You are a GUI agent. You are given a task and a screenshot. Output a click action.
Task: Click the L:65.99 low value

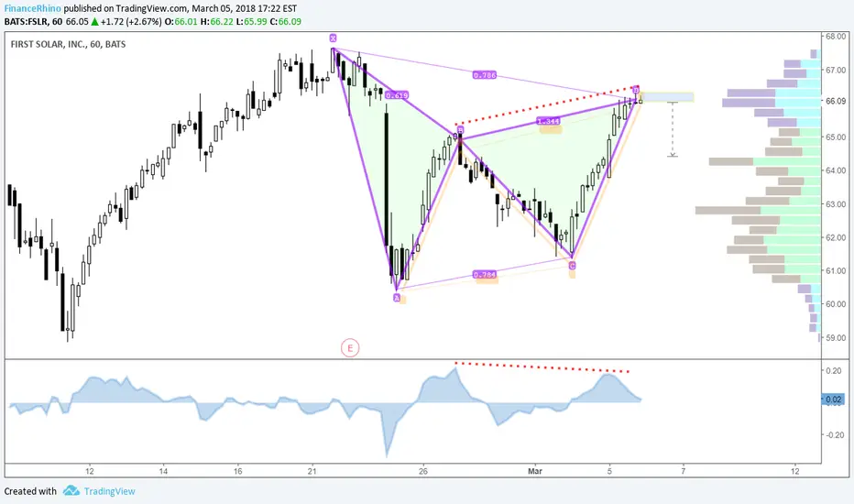click(252, 22)
